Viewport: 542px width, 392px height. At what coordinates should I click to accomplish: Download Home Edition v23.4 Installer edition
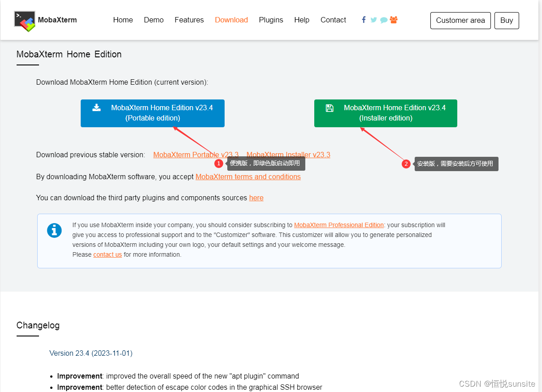tap(386, 113)
